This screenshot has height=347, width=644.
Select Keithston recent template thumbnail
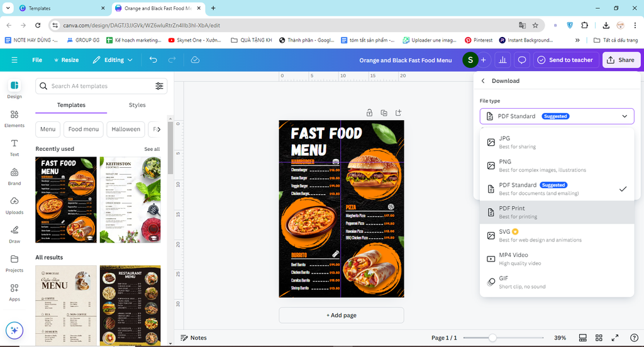pos(130,199)
